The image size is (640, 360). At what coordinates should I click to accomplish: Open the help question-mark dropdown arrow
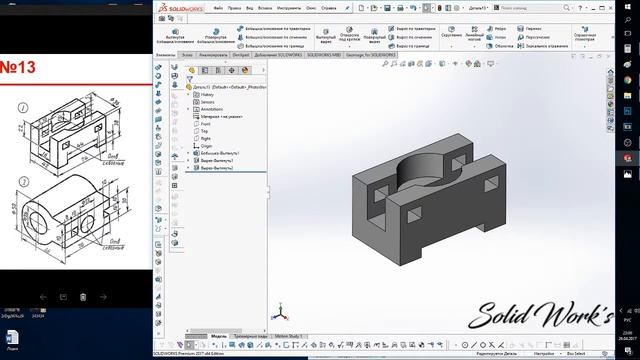click(x=587, y=8)
